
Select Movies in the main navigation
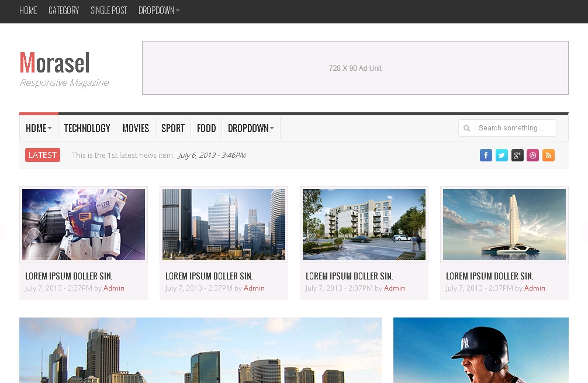(136, 128)
